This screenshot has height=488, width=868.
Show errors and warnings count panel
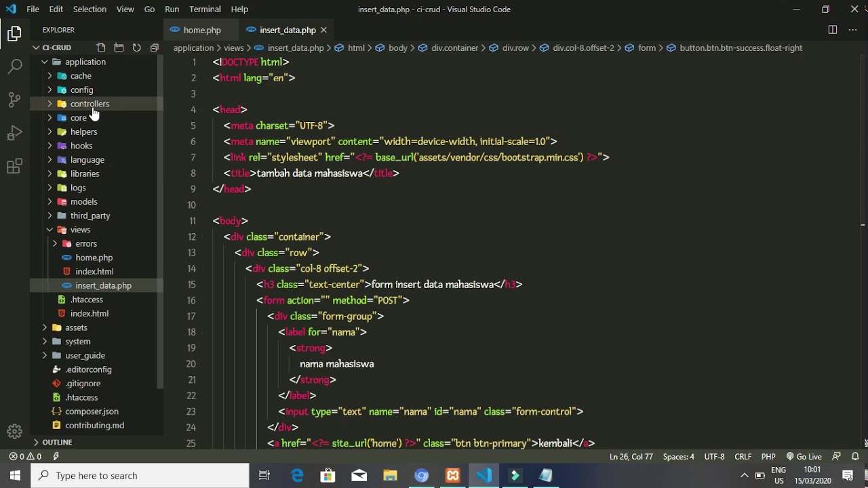click(x=25, y=456)
